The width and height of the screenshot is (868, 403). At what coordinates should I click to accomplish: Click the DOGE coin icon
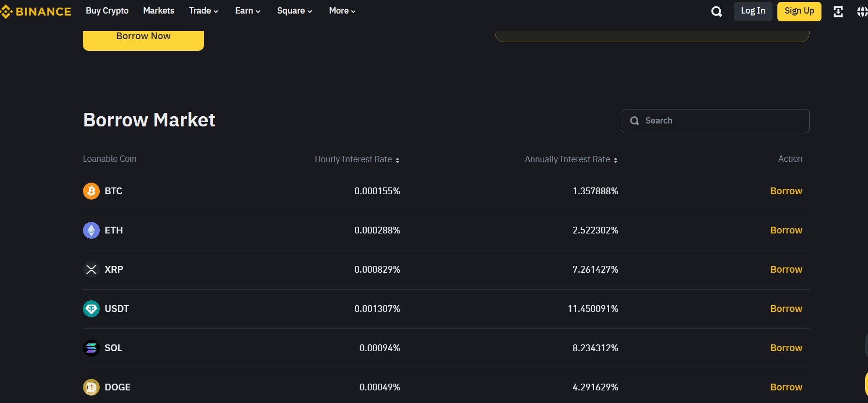pyautogui.click(x=91, y=387)
